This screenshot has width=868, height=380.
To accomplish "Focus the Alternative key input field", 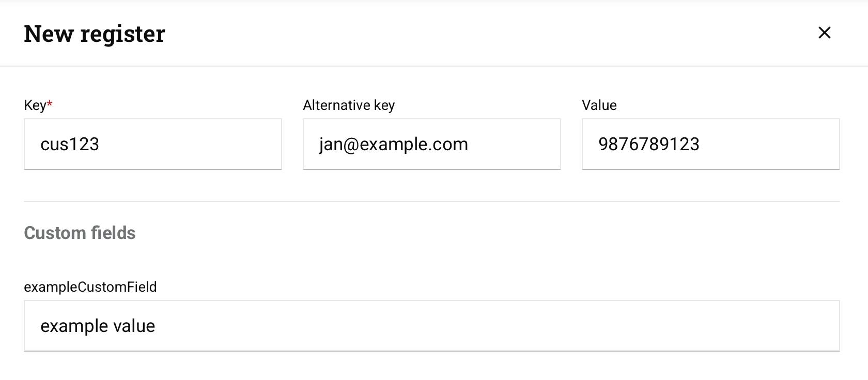I will pos(431,144).
